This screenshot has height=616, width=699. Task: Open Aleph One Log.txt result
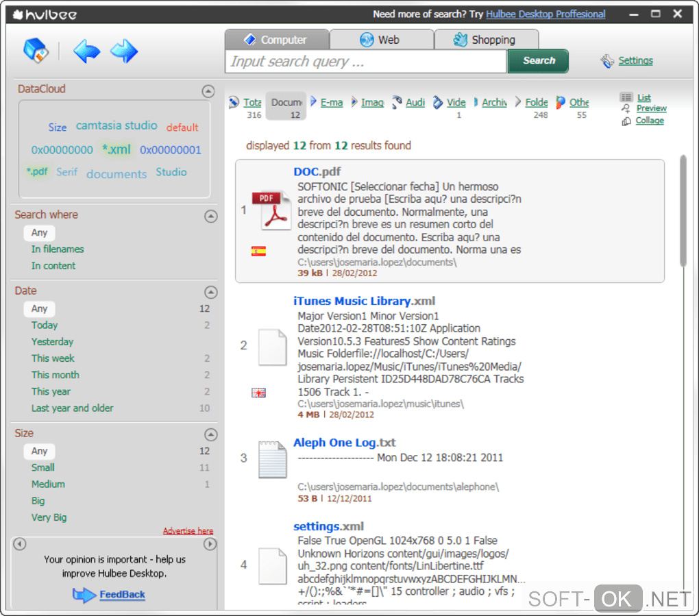[344, 443]
